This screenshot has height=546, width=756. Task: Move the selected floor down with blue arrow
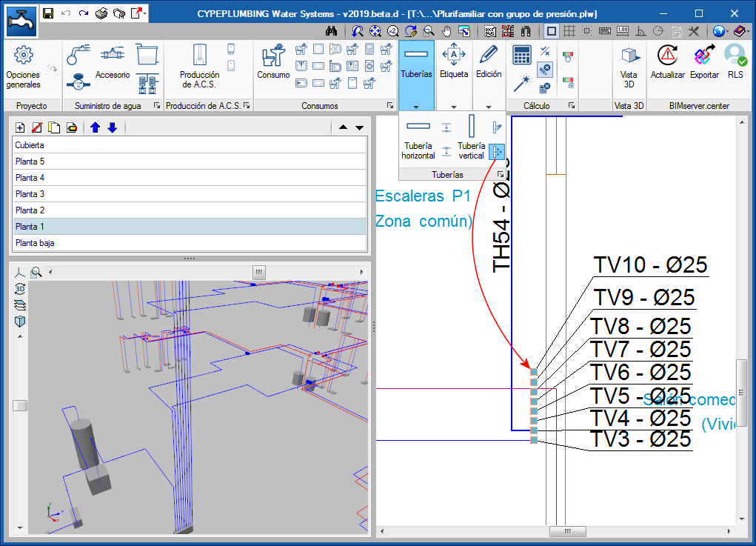pyautogui.click(x=113, y=127)
